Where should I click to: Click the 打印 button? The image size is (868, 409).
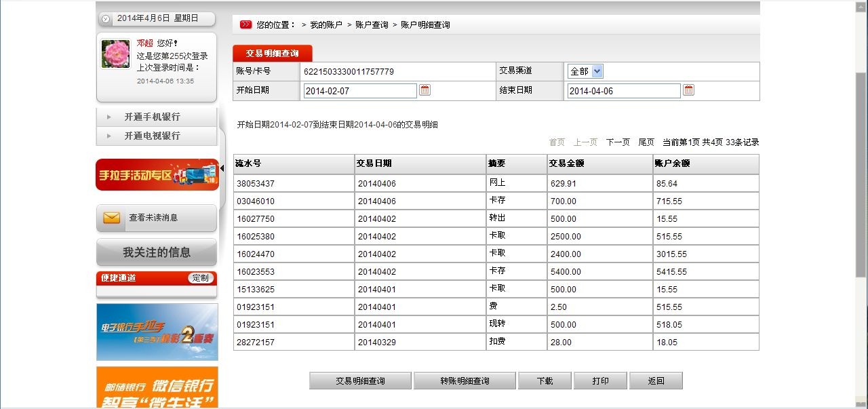point(600,381)
